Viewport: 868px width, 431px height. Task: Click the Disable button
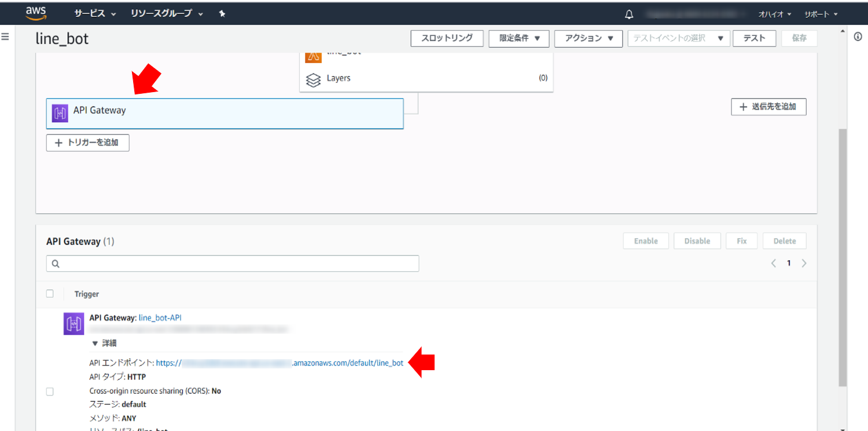697,241
